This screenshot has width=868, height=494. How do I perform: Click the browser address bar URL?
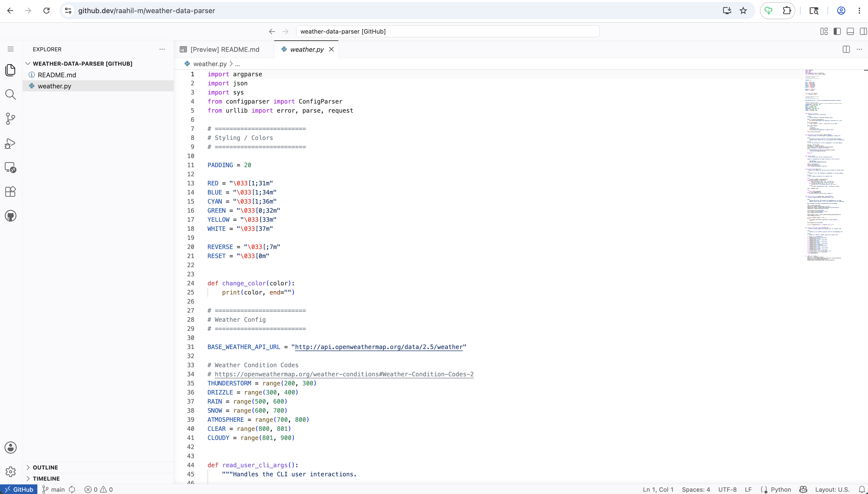coord(147,11)
